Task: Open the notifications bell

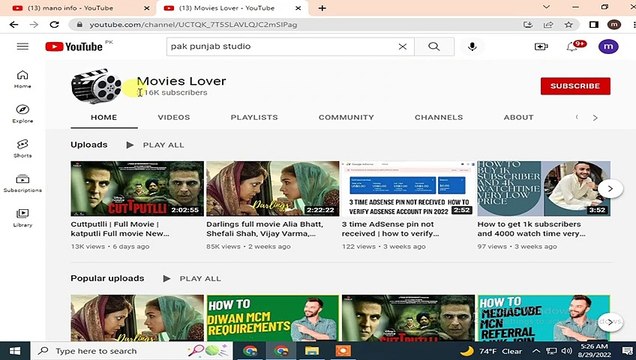Action: click(572, 47)
